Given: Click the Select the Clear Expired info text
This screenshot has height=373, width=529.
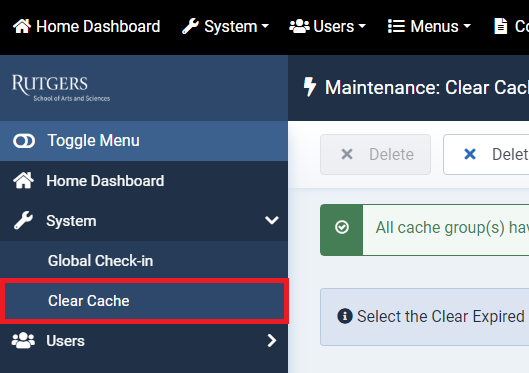Looking at the screenshot, I should [441, 316].
